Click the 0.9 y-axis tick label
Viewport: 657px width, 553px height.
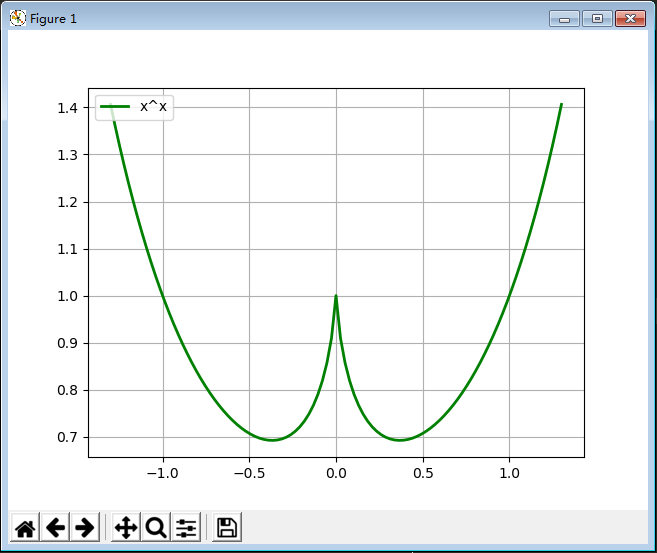(x=67, y=343)
